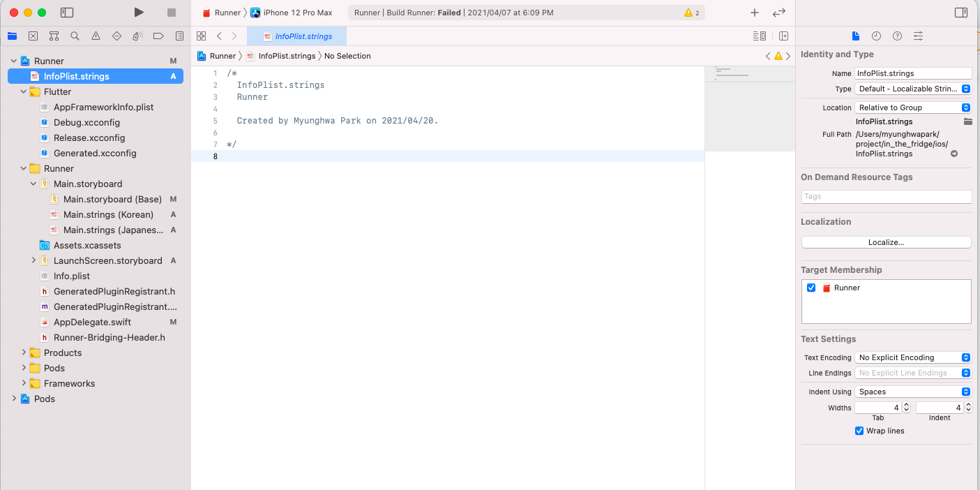Screen dimensions: 980x490
Task: Reveal full path in Finder arrow
Action: [x=953, y=154]
